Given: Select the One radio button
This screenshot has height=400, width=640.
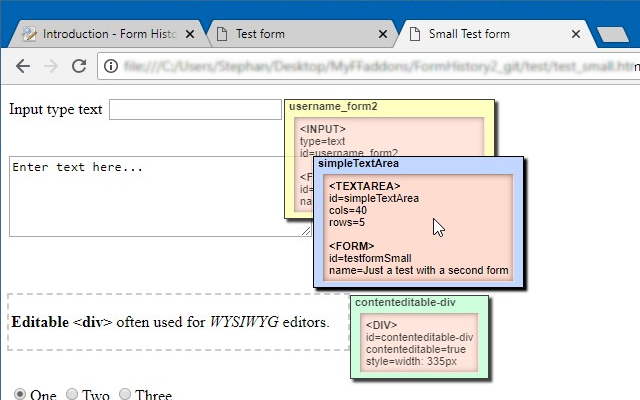Looking at the screenshot, I should click(x=19, y=394).
